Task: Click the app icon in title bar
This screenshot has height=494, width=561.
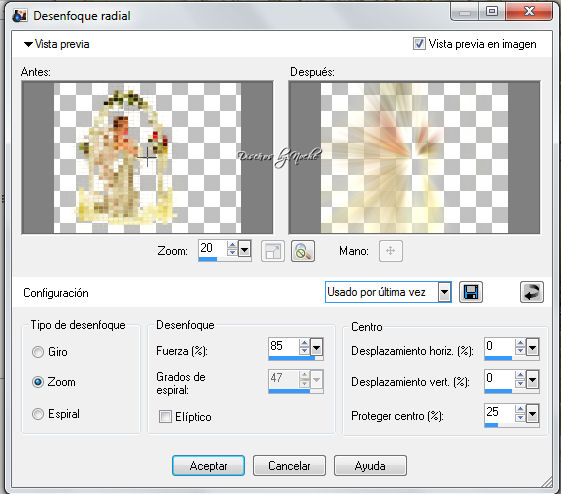Action: (19, 15)
